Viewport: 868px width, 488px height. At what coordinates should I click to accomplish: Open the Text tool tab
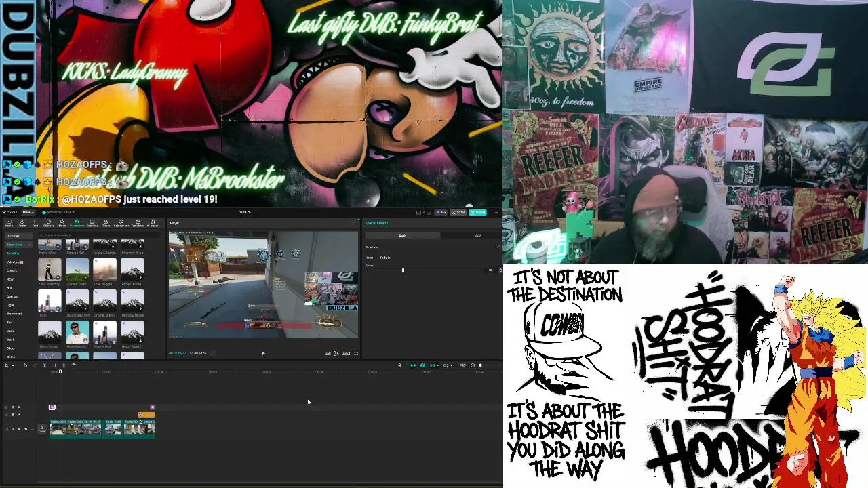[x=35, y=224]
